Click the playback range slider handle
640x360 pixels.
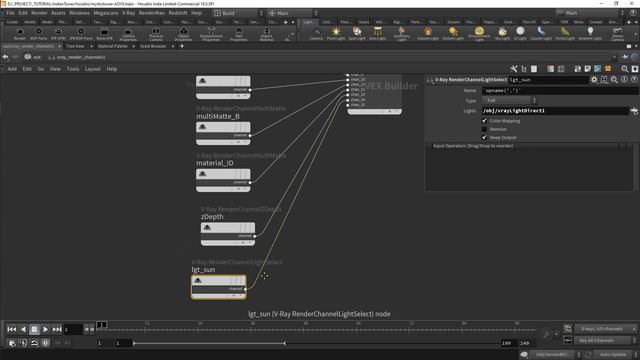(209, 343)
